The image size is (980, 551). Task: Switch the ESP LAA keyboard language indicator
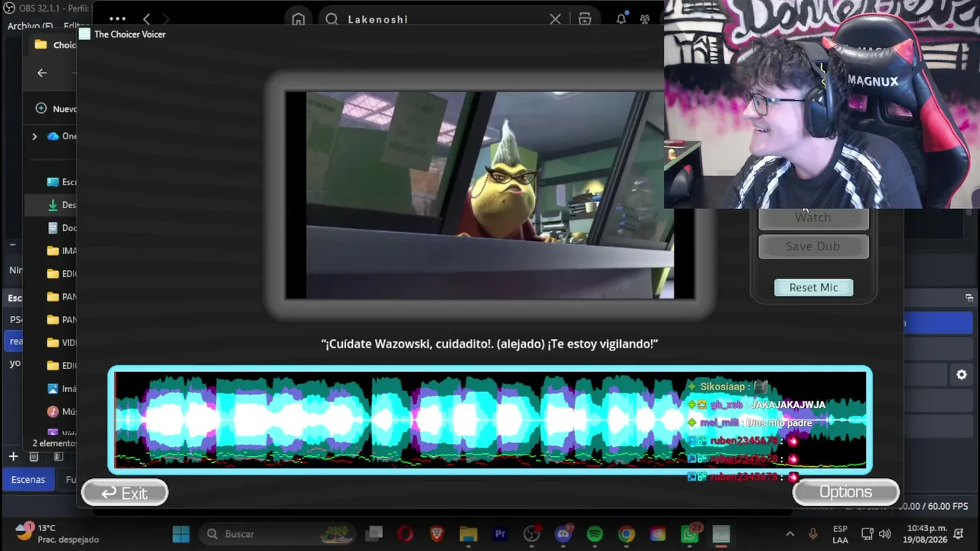[840, 534]
